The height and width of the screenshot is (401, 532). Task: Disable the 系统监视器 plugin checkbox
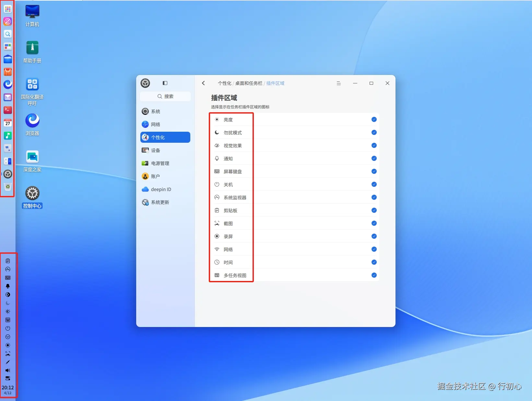tap(374, 197)
